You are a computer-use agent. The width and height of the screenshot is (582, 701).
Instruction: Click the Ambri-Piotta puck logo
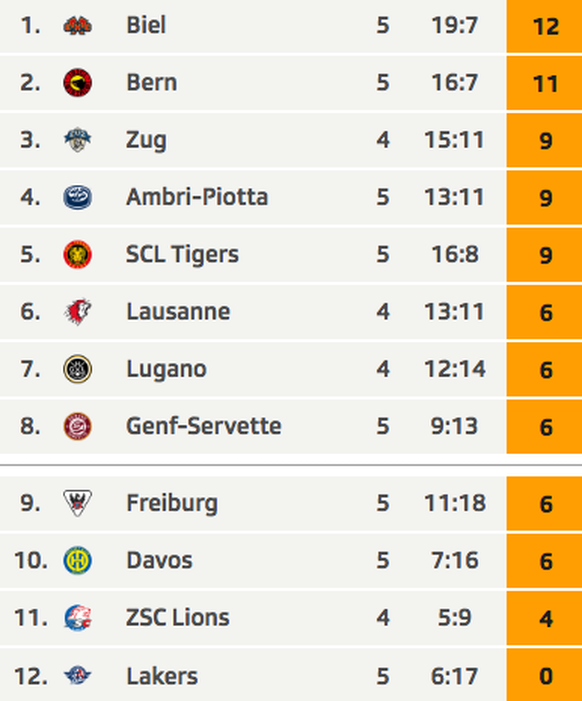[77, 197]
